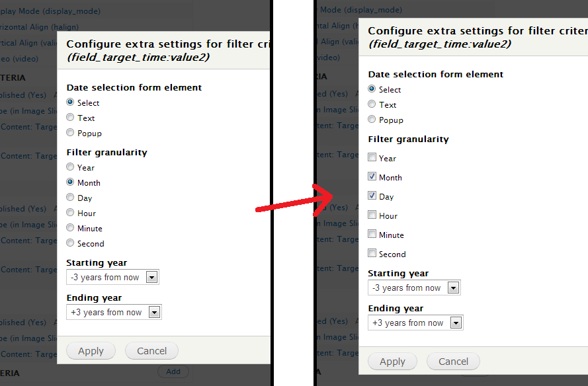The image size is (588, 386).
Task: Click Cancel in the right dialog
Action: click(x=453, y=362)
